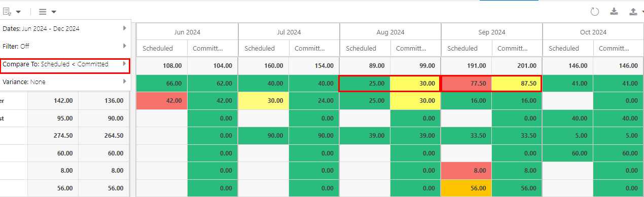Open the hamburger menu icon dropdown
This screenshot has width=644, height=197.
47,11
